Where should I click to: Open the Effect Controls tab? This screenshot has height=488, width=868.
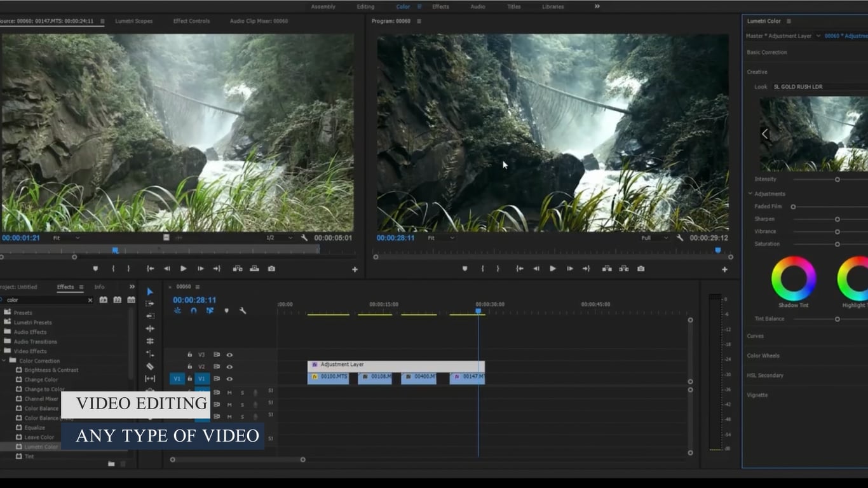(191, 20)
